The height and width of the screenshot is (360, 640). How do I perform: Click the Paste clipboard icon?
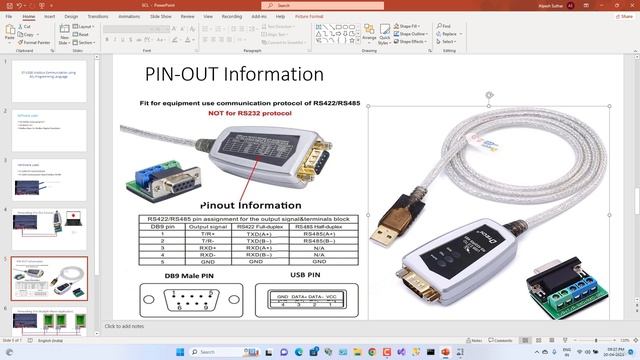[x=10, y=29]
